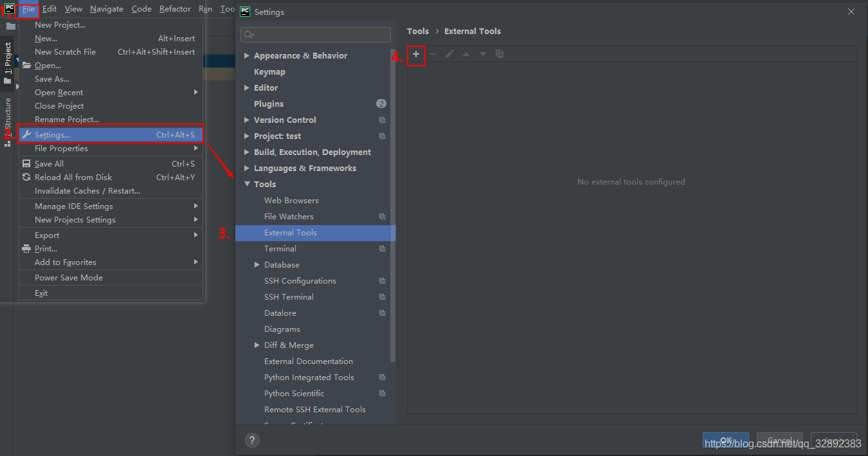Choose Reload All from Disk
The image size is (868, 456).
tap(111, 178)
